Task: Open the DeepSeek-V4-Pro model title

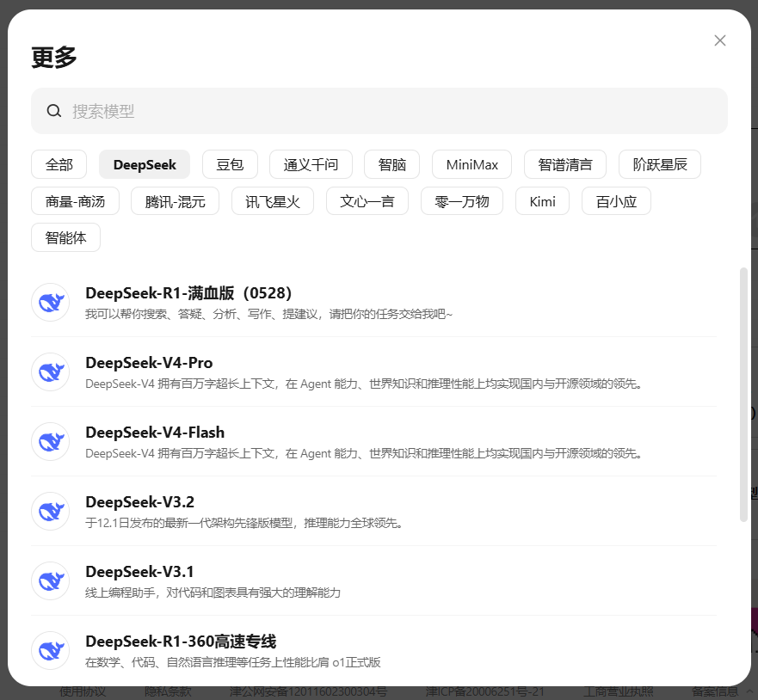Action: point(149,363)
